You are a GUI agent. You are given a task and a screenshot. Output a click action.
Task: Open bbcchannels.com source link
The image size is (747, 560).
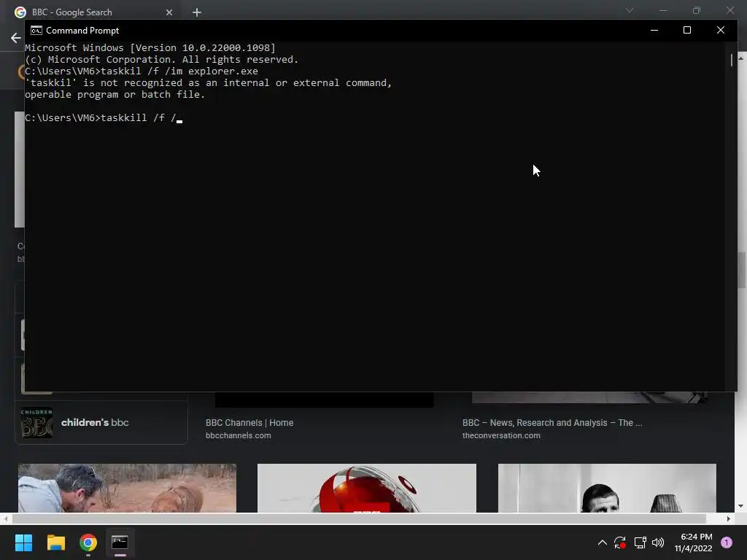coord(239,436)
